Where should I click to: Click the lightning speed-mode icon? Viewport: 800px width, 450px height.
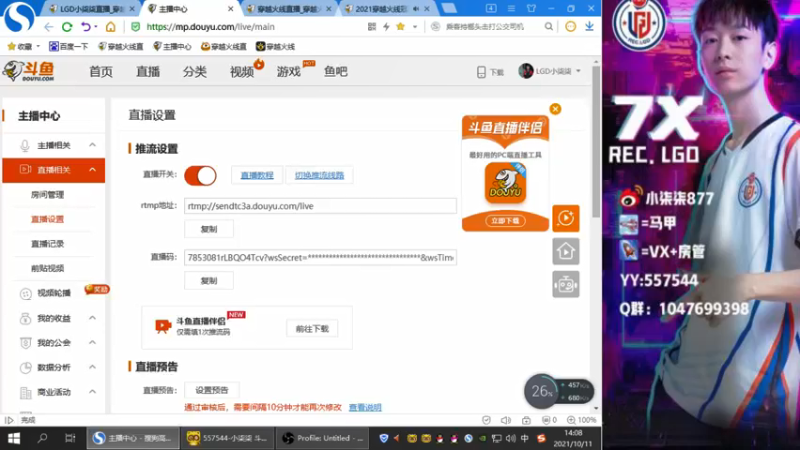click(386, 27)
